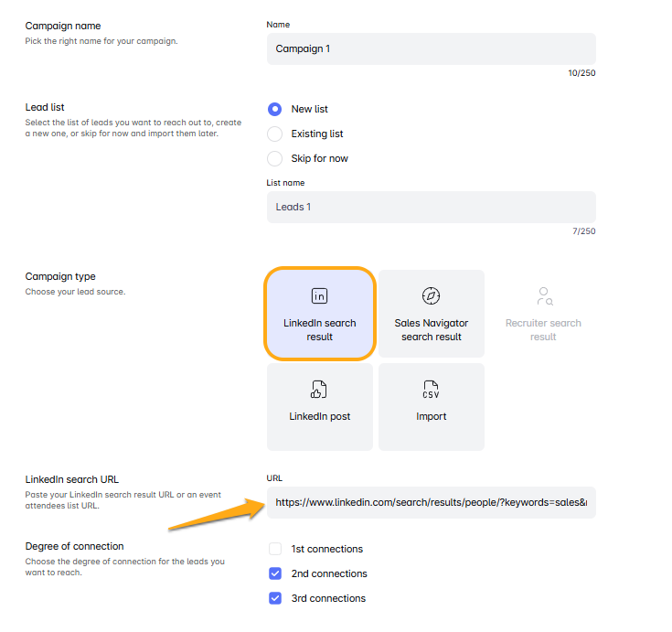Click the 1st connections label text
672x632 pixels.
coord(327,549)
